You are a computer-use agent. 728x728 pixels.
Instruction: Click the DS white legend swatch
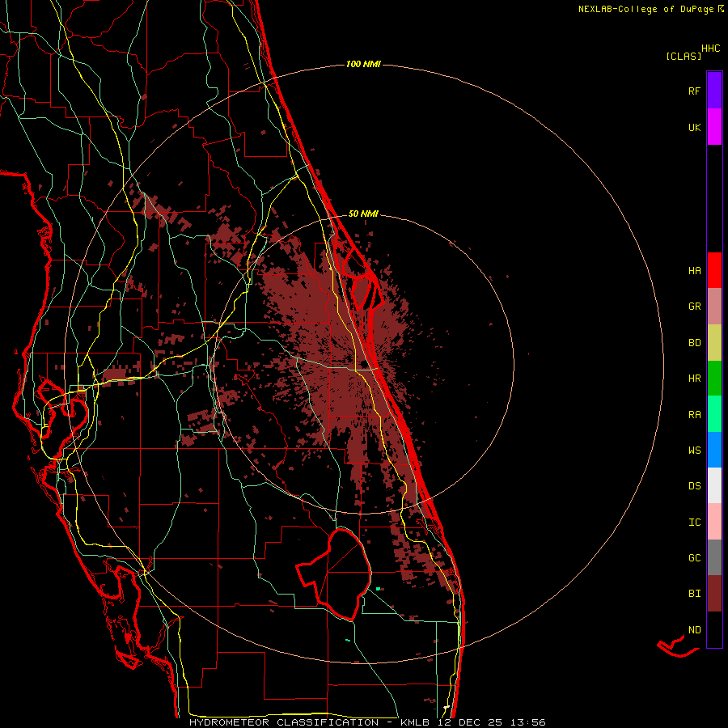tap(714, 485)
